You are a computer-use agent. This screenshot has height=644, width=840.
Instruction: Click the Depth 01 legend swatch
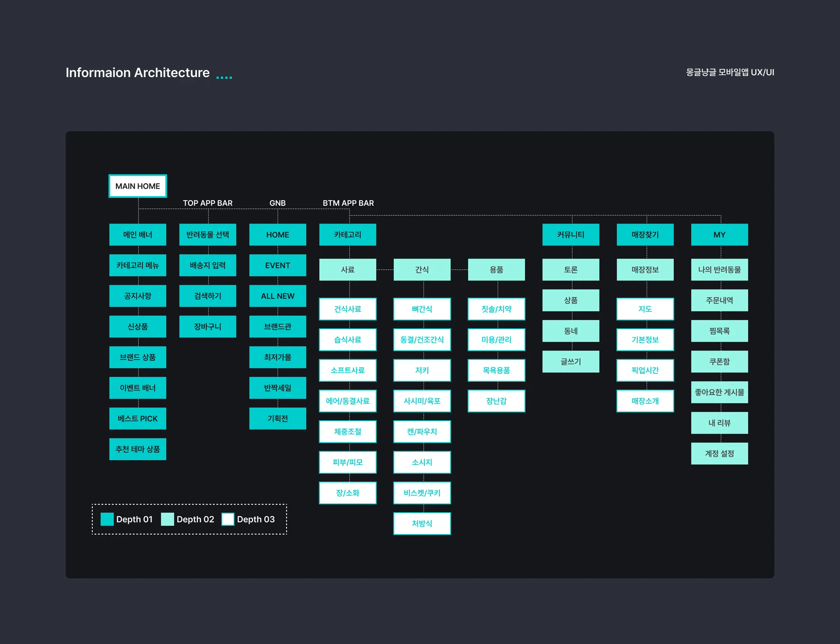(x=107, y=519)
